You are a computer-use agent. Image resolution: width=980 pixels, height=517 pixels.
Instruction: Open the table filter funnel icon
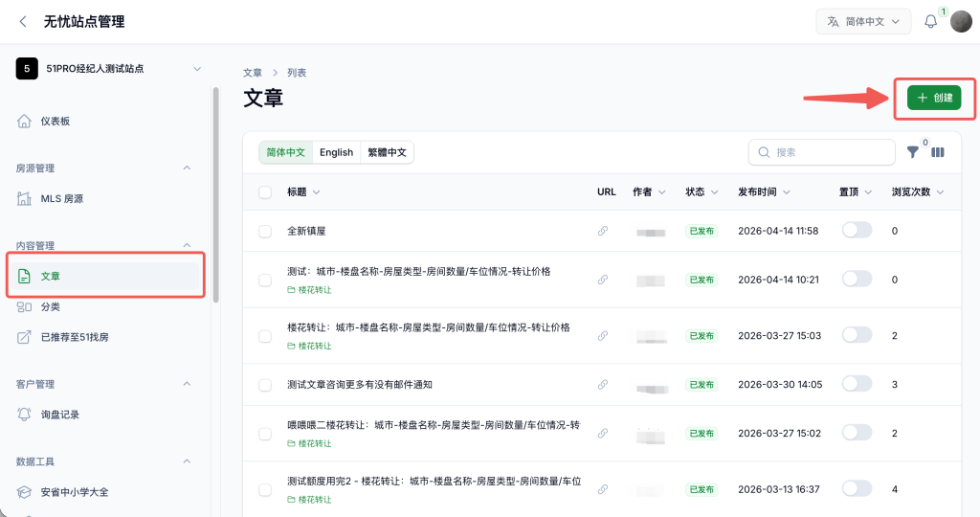point(912,152)
